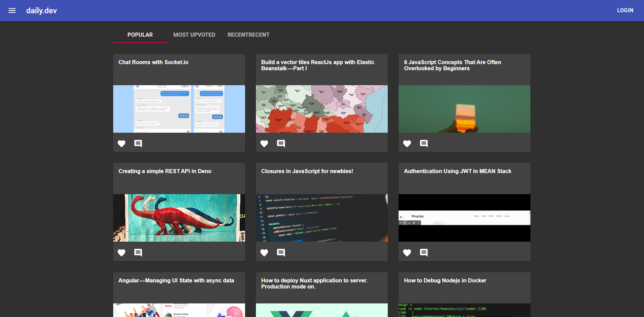Viewport: 644px width, 317px height.
Task: Open Angular Managing UI State article
Action: click(x=176, y=281)
